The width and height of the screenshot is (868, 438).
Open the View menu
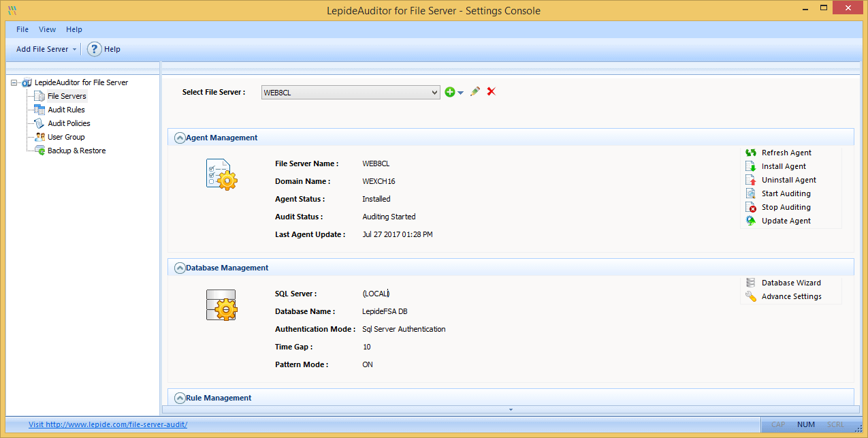point(47,29)
